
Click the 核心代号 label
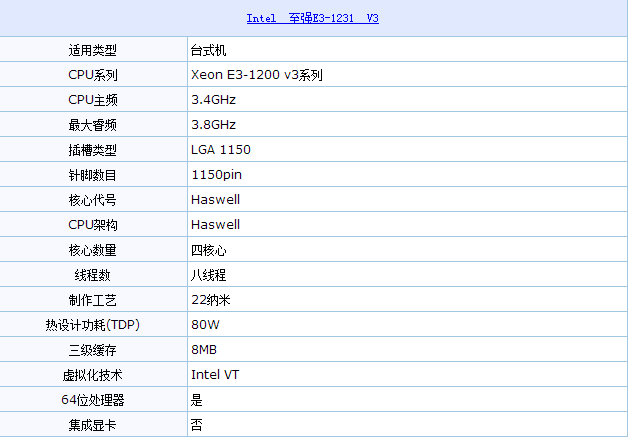pyautogui.click(x=93, y=200)
